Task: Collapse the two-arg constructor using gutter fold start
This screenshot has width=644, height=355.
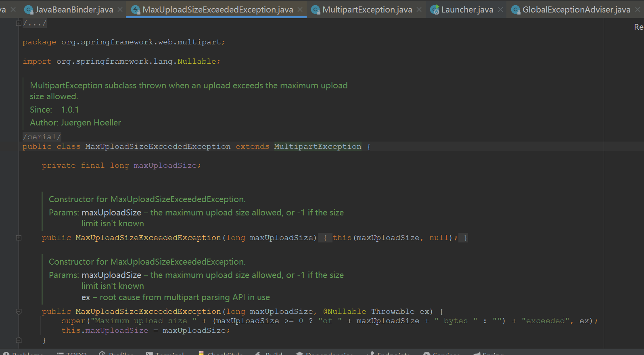Action: (x=19, y=311)
